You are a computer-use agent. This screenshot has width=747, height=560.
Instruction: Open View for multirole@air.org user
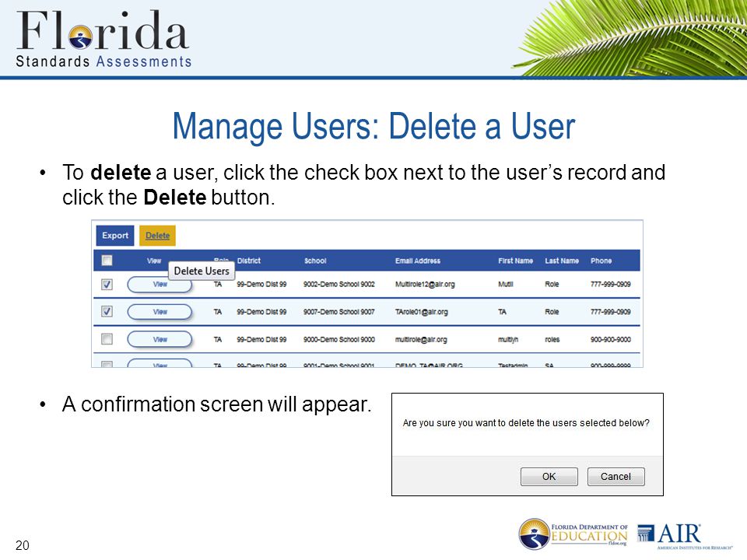[160, 340]
